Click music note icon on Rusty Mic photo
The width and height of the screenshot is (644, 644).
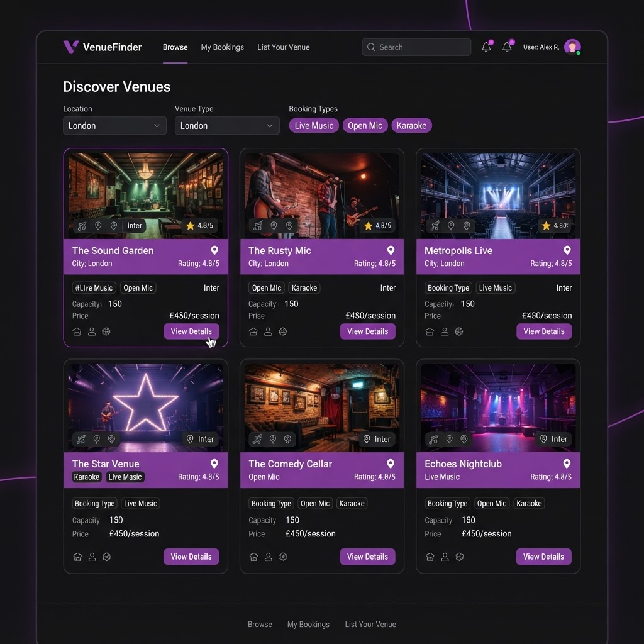pyautogui.click(x=258, y=226)
